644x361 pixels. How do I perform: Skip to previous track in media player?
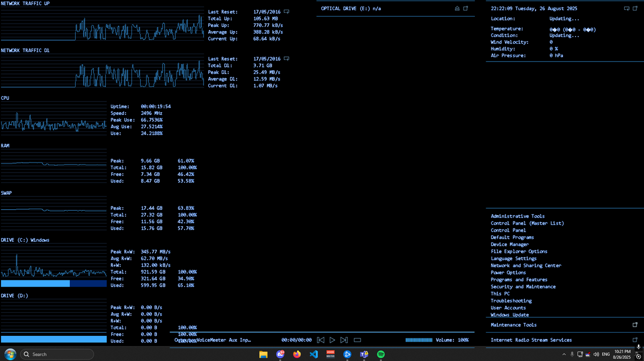pyautogui.click(x=320, y=340)
